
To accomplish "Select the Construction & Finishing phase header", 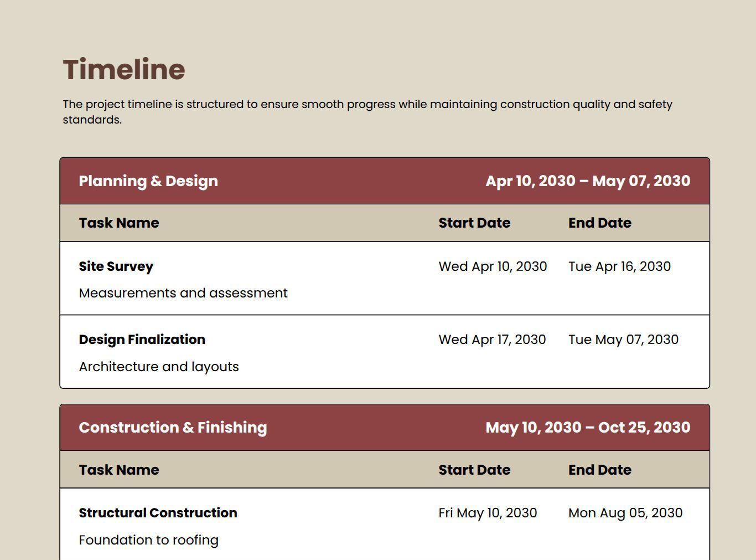I will pos(173,428).
